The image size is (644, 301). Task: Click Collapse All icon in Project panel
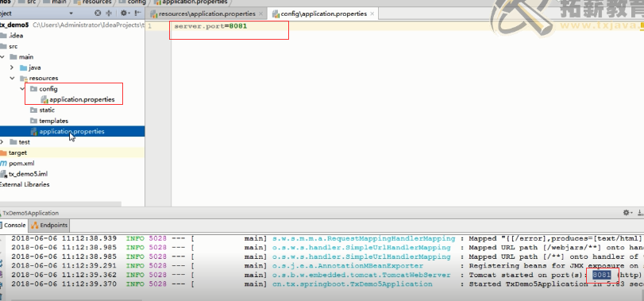(109, 14)
